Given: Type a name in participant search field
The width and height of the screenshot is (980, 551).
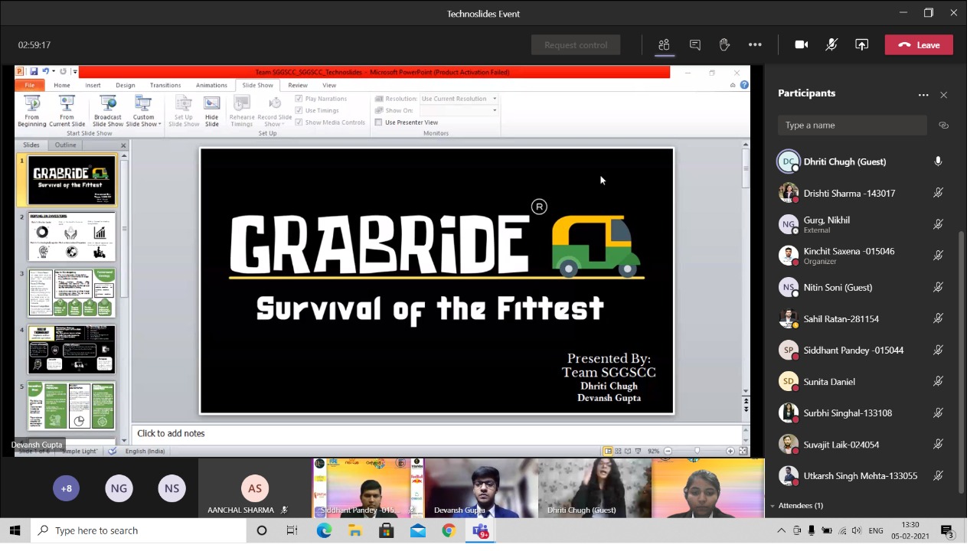Looking at the screenshot, I should coord(851,126).
